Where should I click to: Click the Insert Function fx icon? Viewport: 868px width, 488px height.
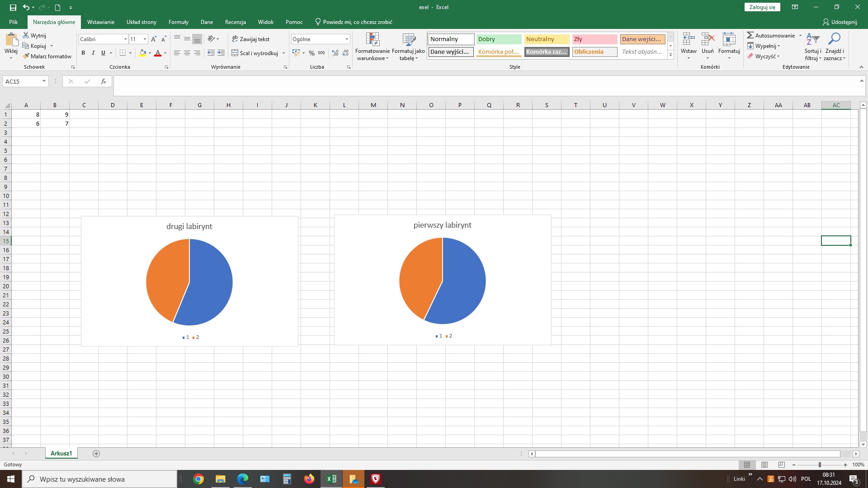point(104,81)
